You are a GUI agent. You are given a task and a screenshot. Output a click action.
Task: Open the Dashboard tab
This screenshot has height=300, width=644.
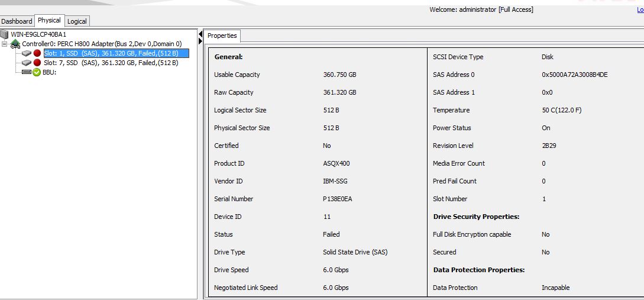tap(17, 21)
